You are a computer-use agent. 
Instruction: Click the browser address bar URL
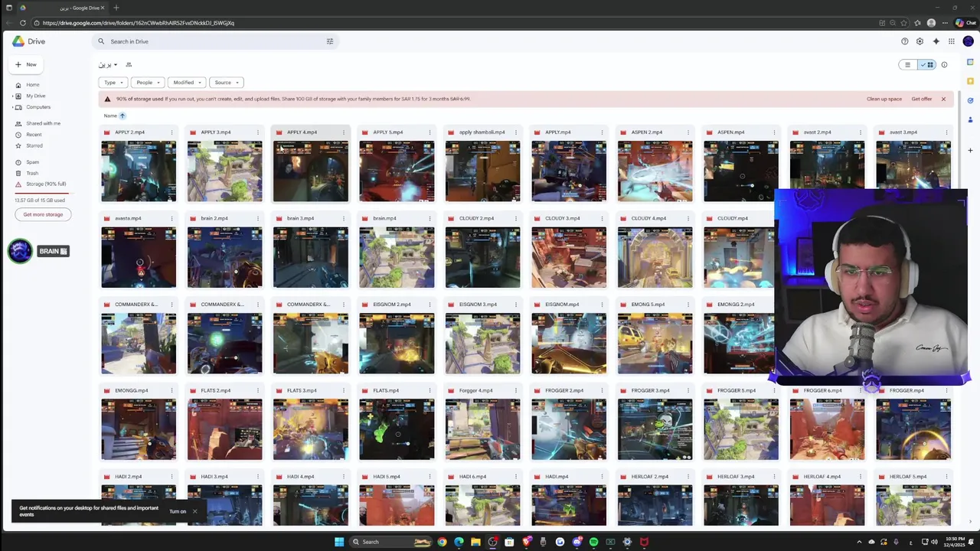139,23
